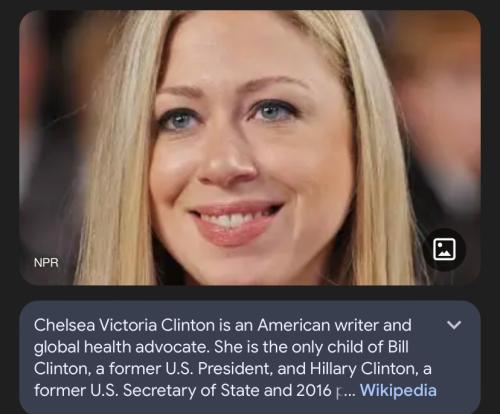Expand description with the down chevron
The image size is (500, 414).
[454, 324]
